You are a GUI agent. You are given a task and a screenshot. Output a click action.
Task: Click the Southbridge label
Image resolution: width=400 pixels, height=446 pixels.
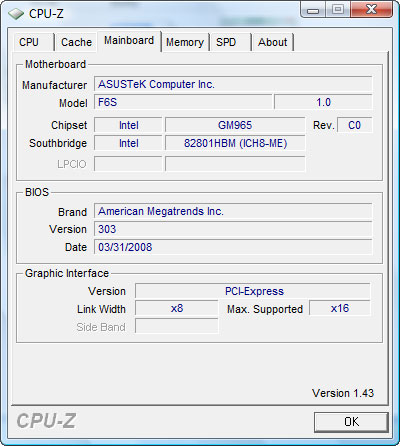tap(58, 143)
